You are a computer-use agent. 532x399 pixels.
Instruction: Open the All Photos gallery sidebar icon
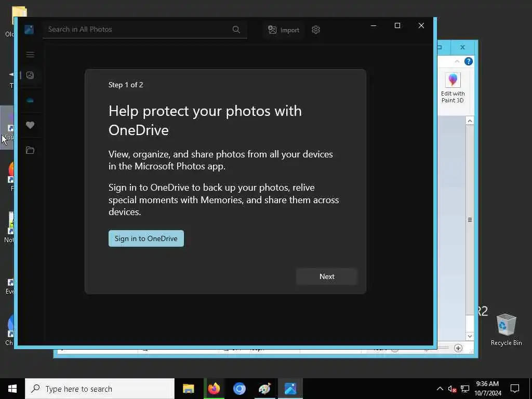30,75
